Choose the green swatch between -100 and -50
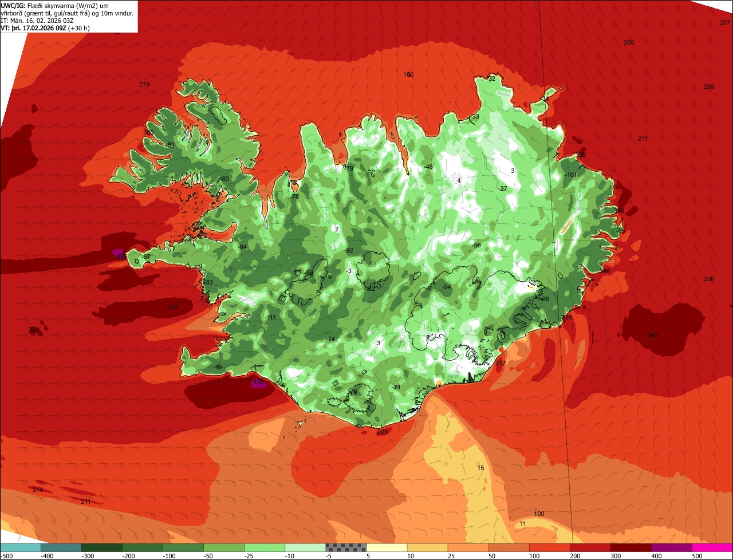Screen dimensions: 733x560 point(183,547)
